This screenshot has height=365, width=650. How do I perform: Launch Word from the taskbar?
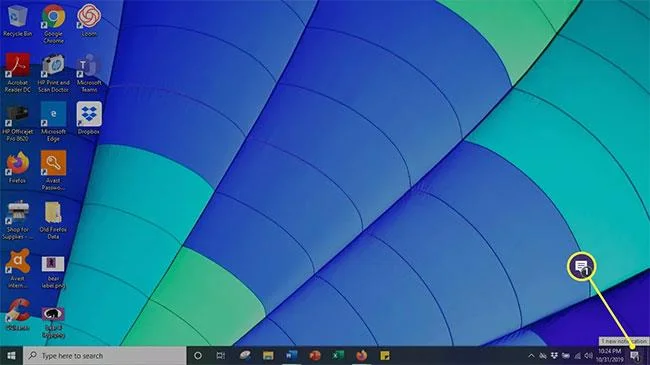tap(291, 355)
